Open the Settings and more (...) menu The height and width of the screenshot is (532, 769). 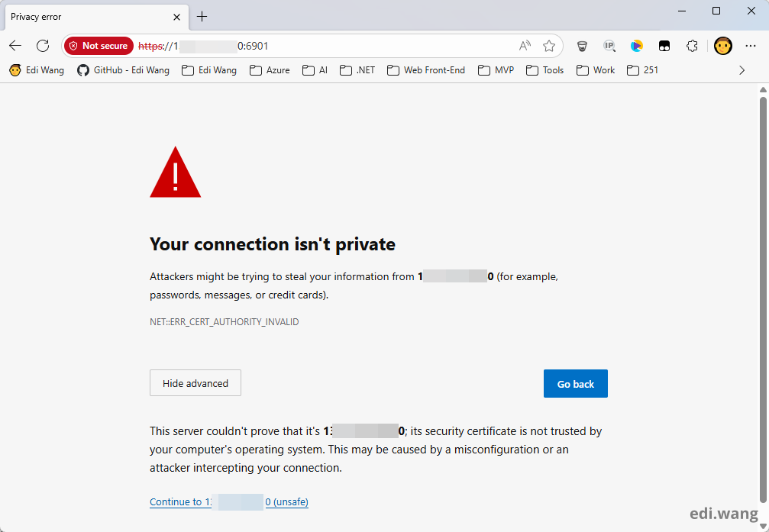tap(751, 46)
